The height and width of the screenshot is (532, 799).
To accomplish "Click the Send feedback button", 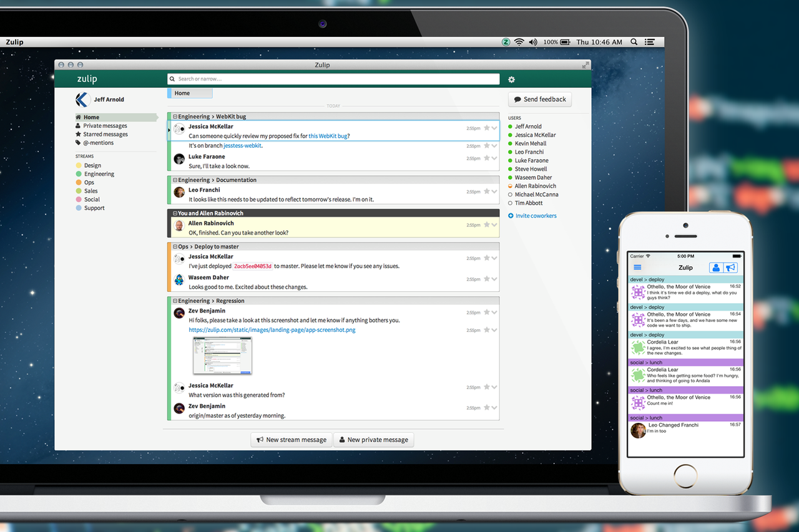I will coord(540,99).
